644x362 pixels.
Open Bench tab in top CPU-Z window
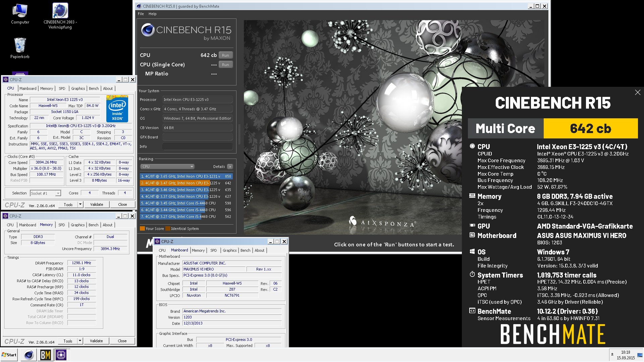tap(94, 88)
